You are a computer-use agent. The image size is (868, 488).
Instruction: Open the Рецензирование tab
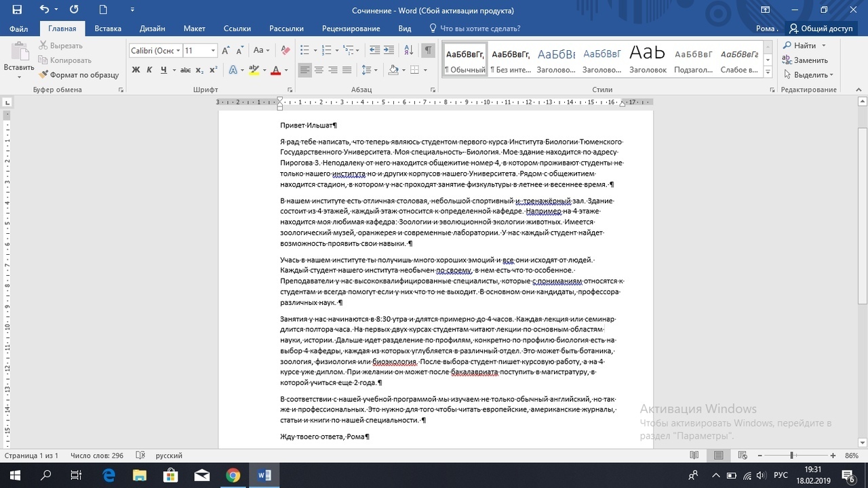[x=351, y=28]
